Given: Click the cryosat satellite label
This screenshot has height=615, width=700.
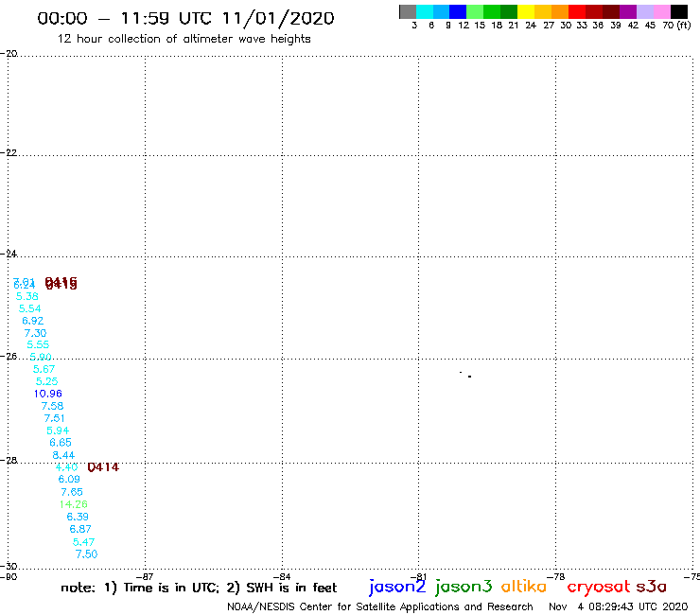Looking at the screenshot, I should point(599,587).
